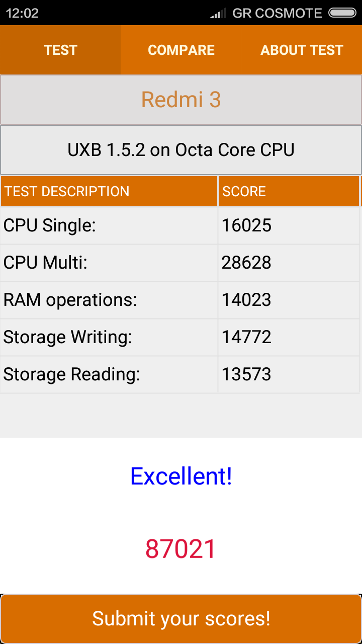362x644 pixels.
Task: Tap the 12:02 clock in status bar
Action: pyautogui.click(x=22, y=14)
